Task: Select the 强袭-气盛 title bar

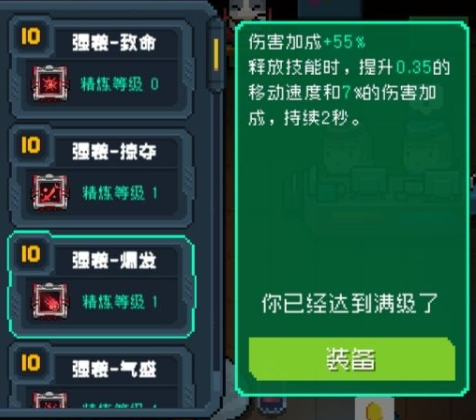Action: click(115, 369)
